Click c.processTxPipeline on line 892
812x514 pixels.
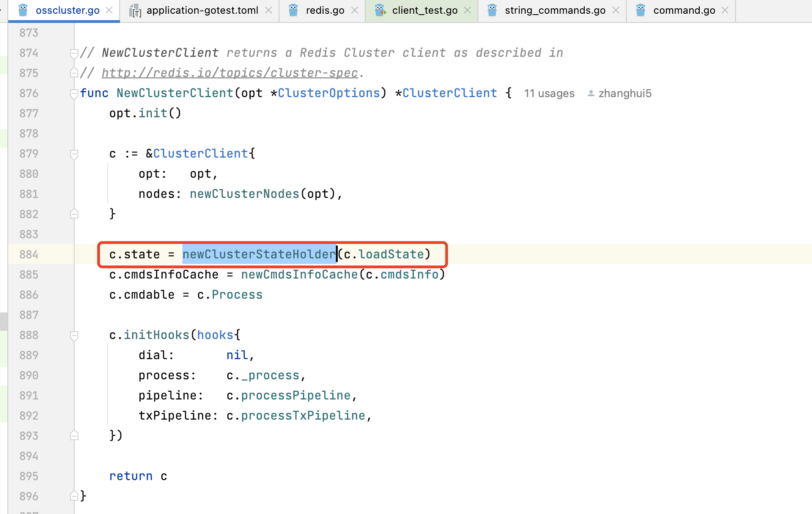pyautogui.click(x=296, y=416)
